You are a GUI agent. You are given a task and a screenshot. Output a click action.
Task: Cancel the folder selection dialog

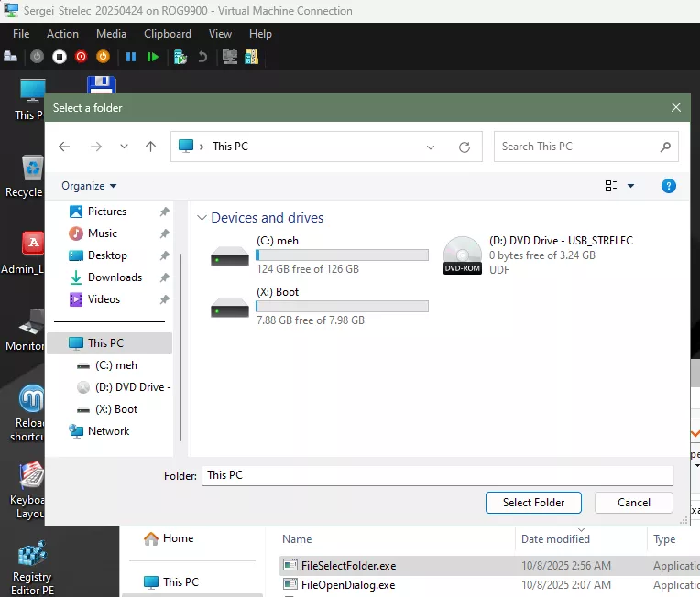tap(633, 503)
